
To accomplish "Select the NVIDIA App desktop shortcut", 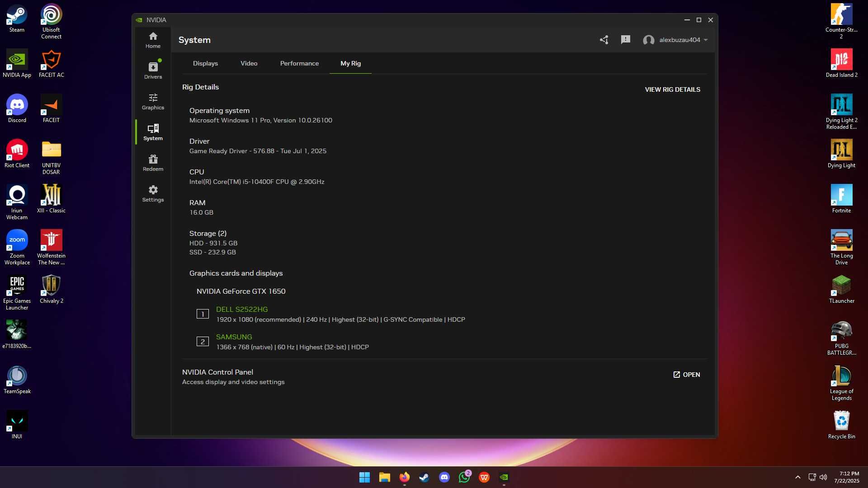I will point(17,64).
